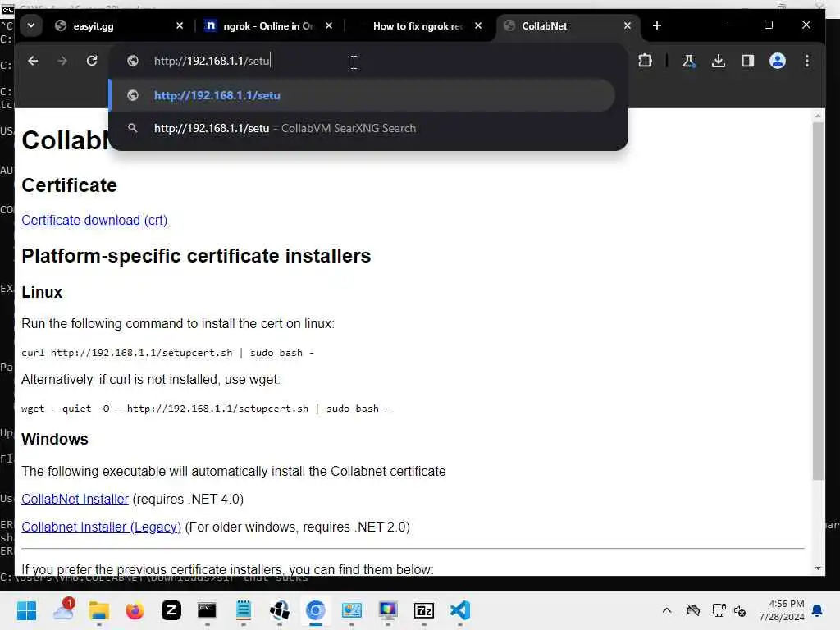Open the black Z app on the taskbar
Viewport: 840px width, 630px height.
171,610
